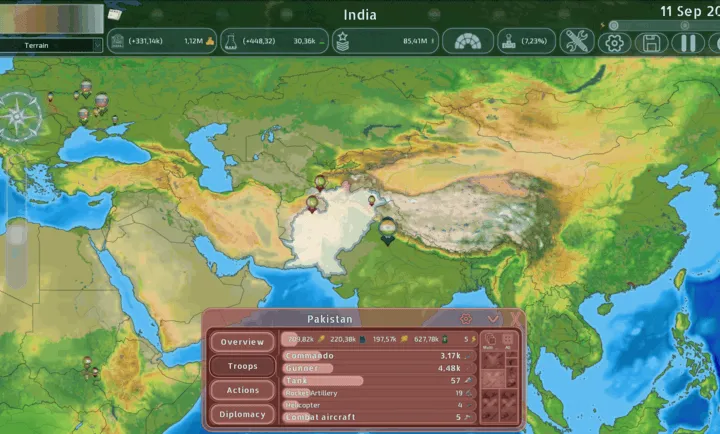Image resolution: width=720 pixels, height=434 pixels.
Task: Click the 209,82k stat value
Action: (301, 339)
